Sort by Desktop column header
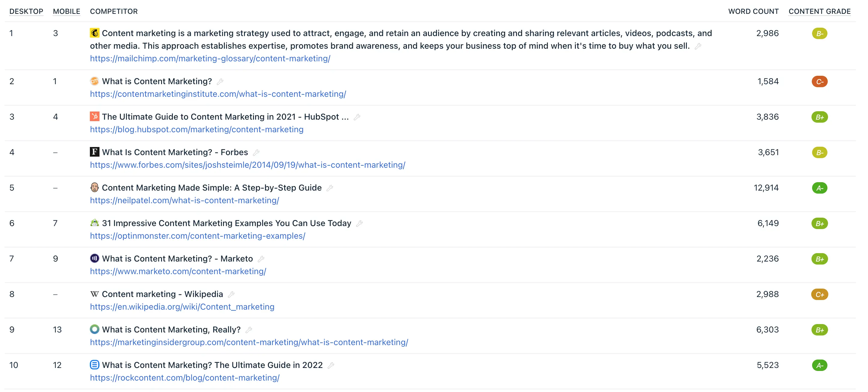Image resolution: width=868 pixels, height=392 pixels. (26, 11)
